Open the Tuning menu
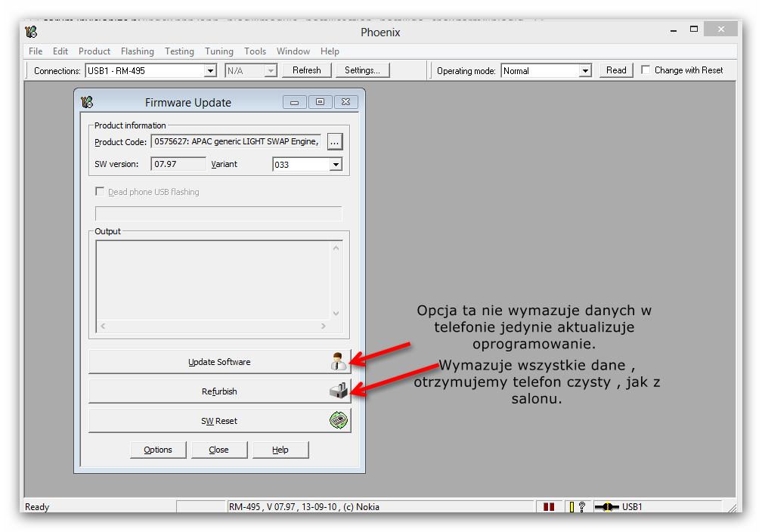The image size is (762, 532). pos(219,51)
